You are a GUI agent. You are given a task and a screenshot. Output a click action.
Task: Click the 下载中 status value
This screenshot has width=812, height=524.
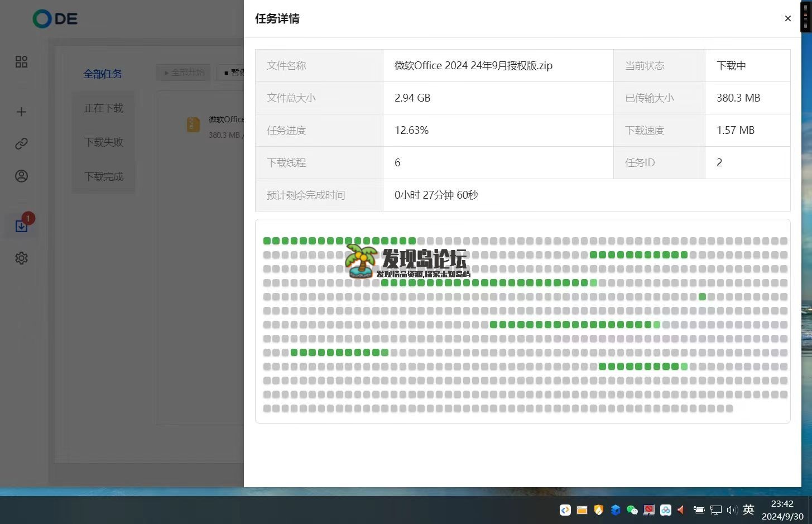click(x=731, y=65)
